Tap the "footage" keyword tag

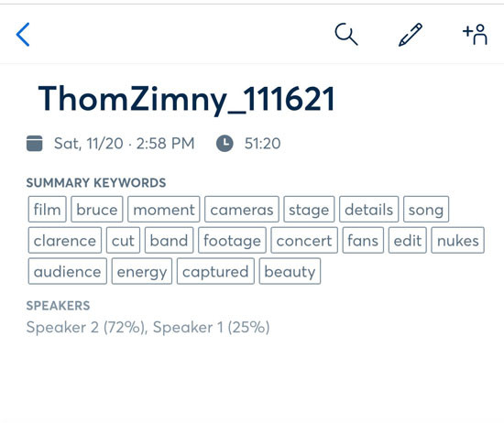tap(232, 240)
